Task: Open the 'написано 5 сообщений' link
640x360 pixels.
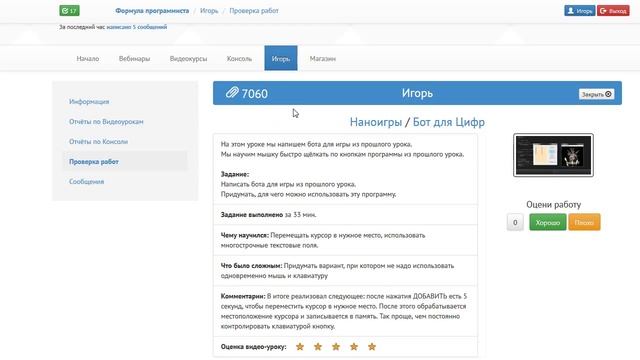Action: click(137, 27)
